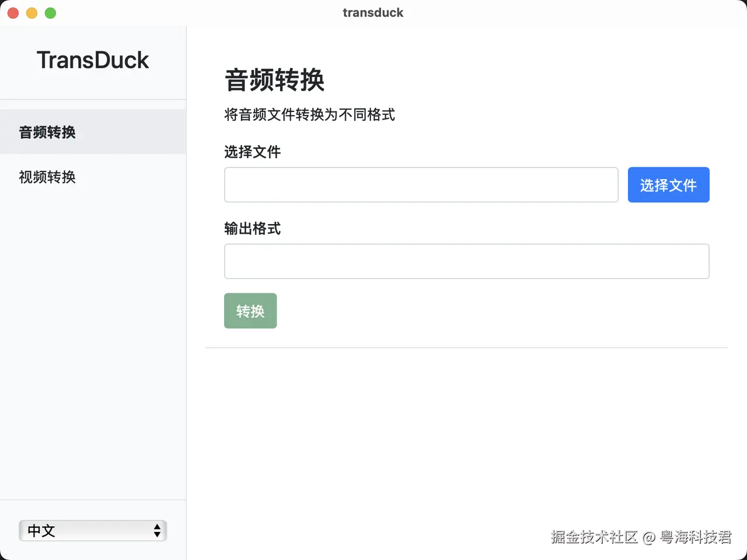Focus the 输出格式 input field
Image resolution: width=747 pixels, height=560 pixels.
(x=466, y=261)
